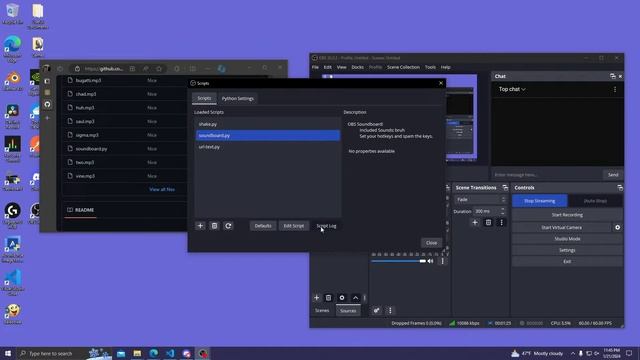Enable Studio Mode
Viewport: 640px width, 360px height.
coord(567,239)
